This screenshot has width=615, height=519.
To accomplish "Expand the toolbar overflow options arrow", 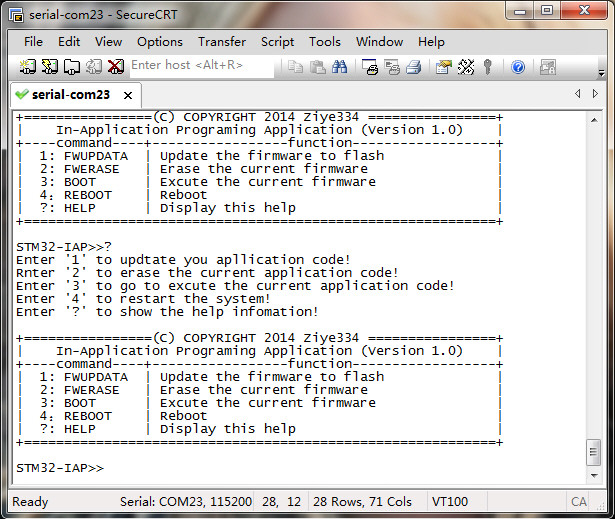I will point(601,72).
